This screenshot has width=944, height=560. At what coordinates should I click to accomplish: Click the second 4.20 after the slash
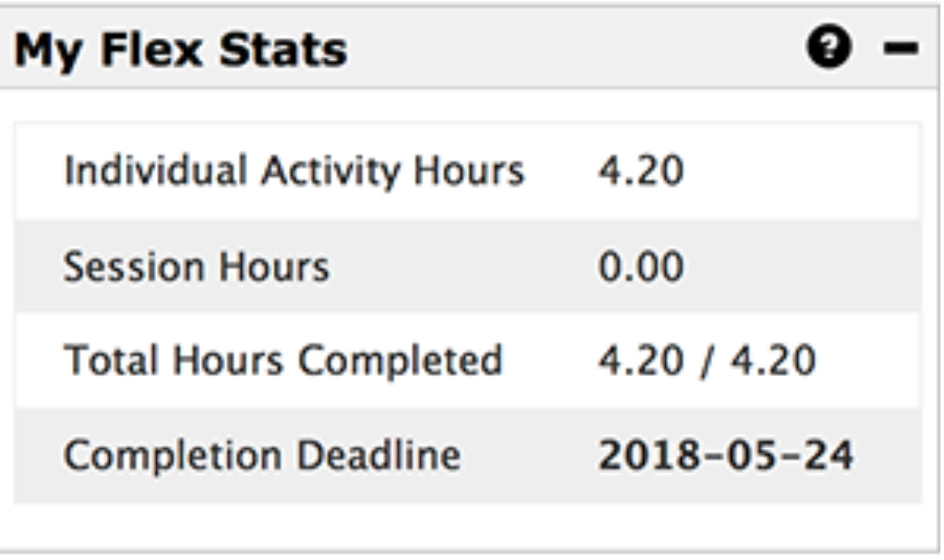point(772,361)
